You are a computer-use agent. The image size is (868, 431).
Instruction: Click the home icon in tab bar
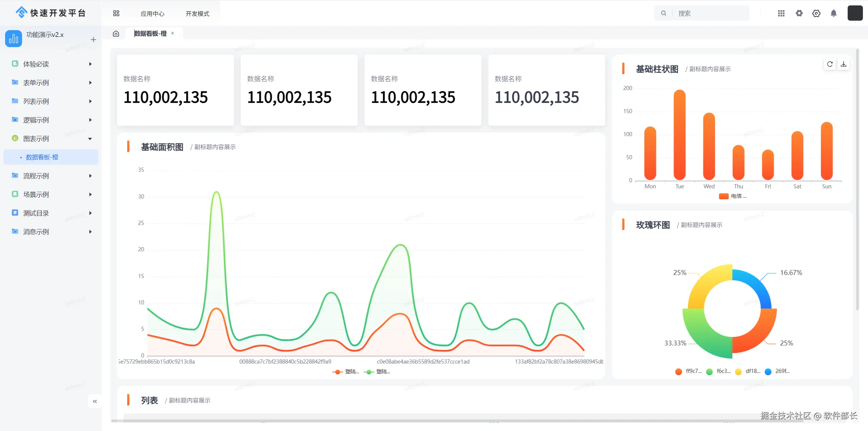click(116, 34)
